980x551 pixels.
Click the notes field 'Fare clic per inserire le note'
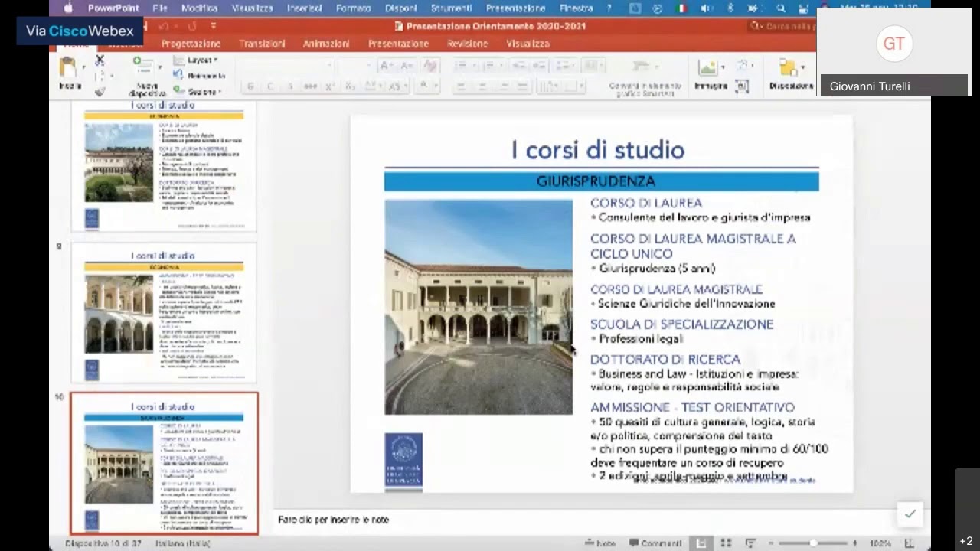pos(333,520)
